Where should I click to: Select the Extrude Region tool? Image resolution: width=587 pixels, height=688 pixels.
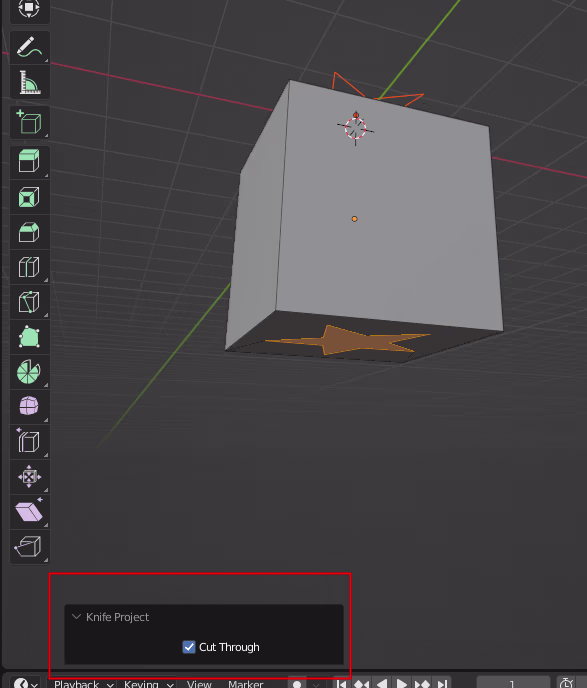(29, 161)
